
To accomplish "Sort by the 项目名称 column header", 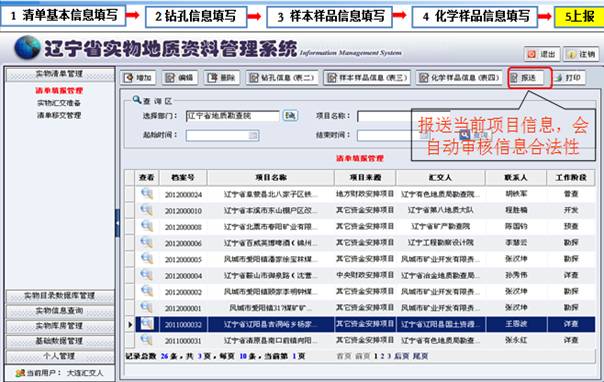I will pos(271,178).
